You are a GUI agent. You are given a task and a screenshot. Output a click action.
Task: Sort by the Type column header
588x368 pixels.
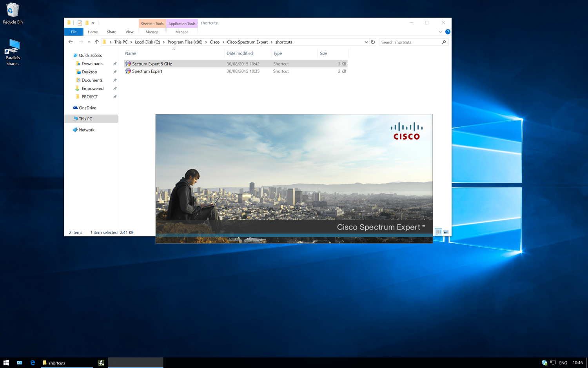(294, 53)
